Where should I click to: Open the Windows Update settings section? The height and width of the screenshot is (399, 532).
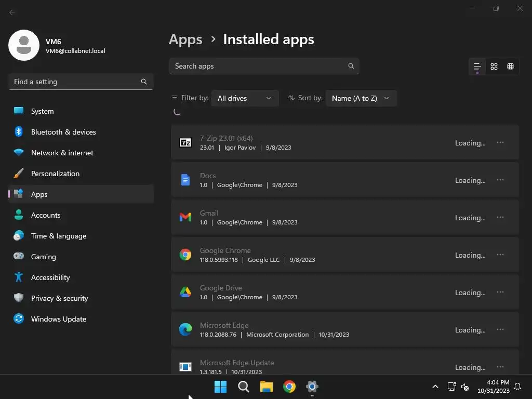(58, 319)
